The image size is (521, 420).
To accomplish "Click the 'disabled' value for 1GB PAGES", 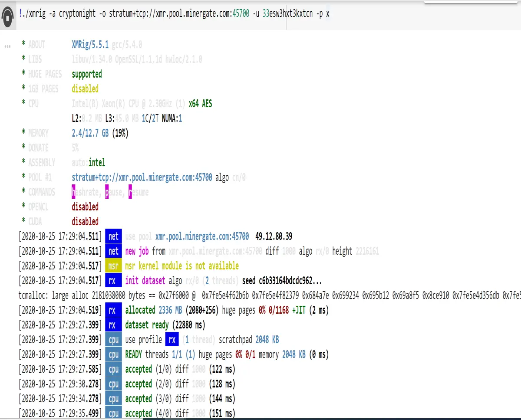I will click(85, 89).
